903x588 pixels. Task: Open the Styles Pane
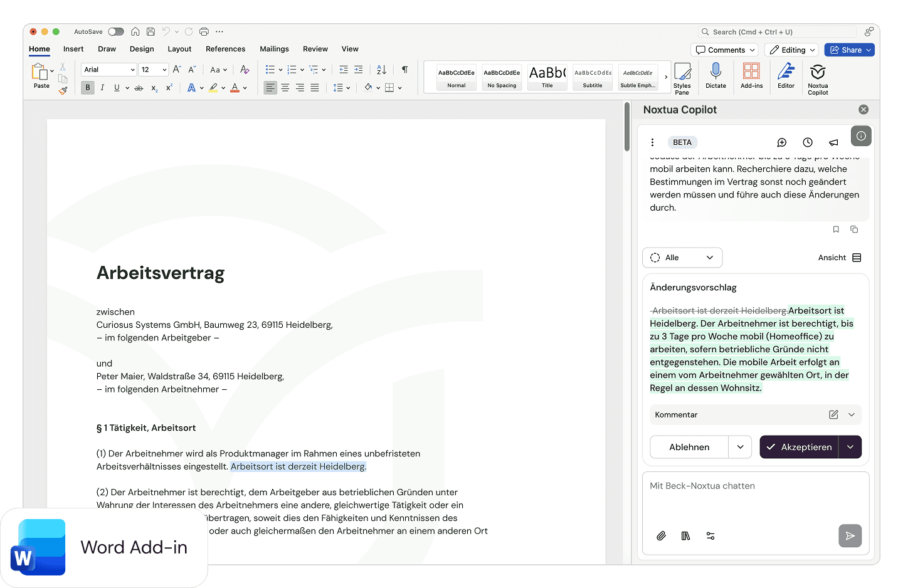coord(682,78)
